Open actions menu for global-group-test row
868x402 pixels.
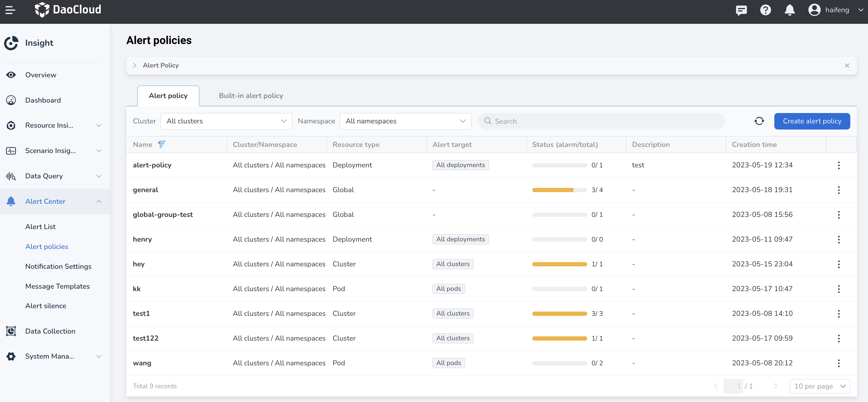point(839,215)
